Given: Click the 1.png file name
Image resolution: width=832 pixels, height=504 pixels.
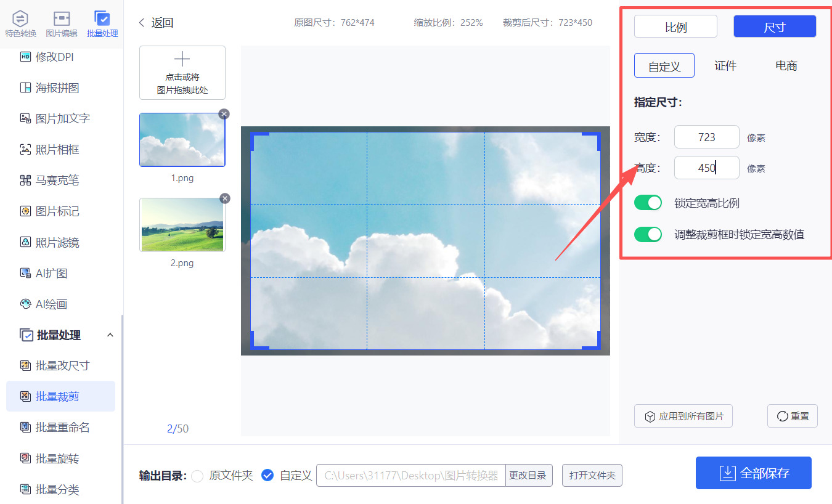Looking at the screenshot, I should point(182,178).
